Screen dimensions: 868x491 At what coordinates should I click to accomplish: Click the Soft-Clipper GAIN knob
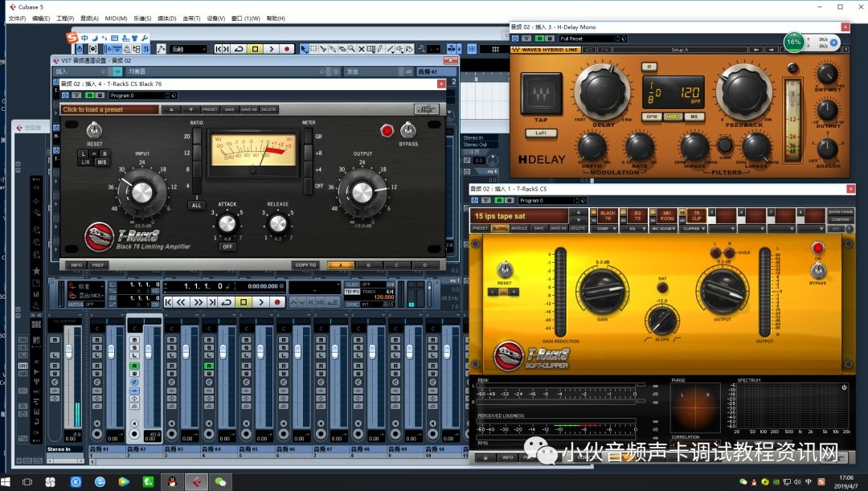(602, 289)
